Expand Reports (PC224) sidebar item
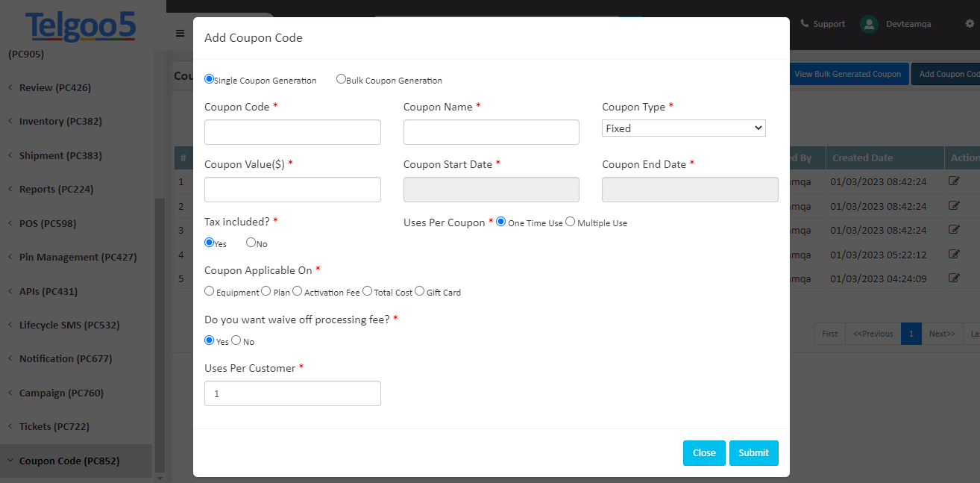Screen dimensions: 980x483 tap(56, 189)
